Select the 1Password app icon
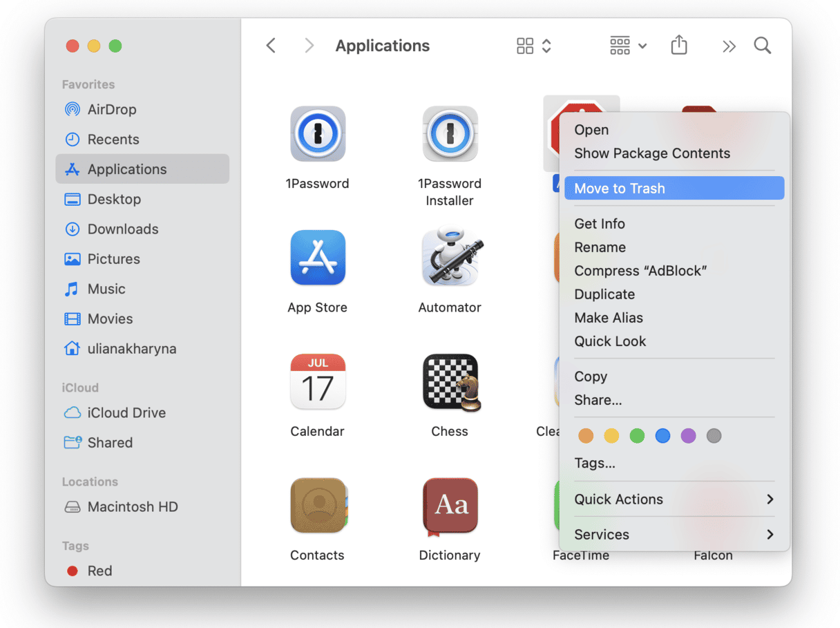 (317, 133)
